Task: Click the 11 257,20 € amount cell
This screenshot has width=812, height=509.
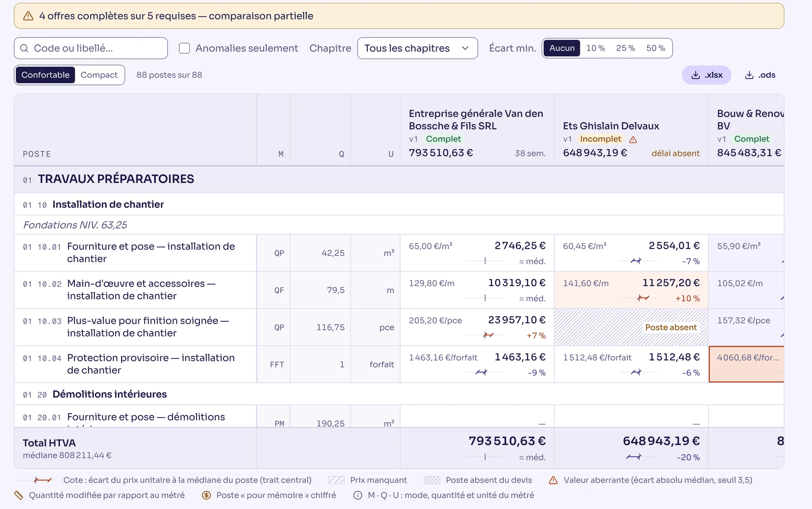Action: (631, 290)
